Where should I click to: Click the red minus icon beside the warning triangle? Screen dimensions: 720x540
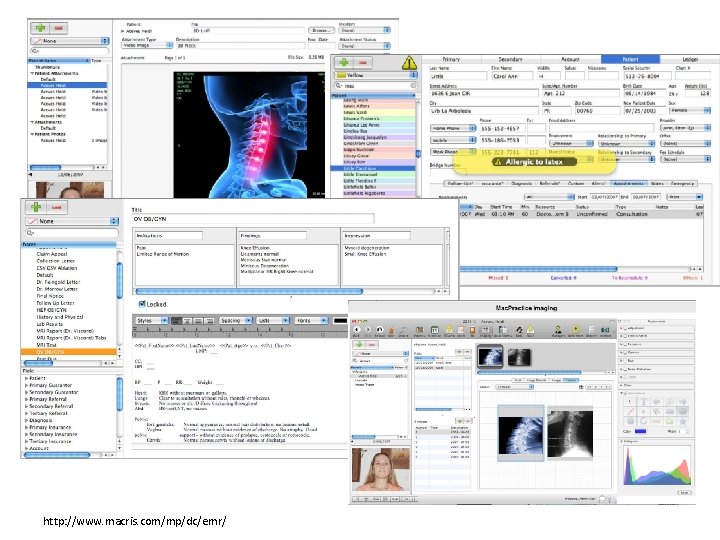click(363, 62)
